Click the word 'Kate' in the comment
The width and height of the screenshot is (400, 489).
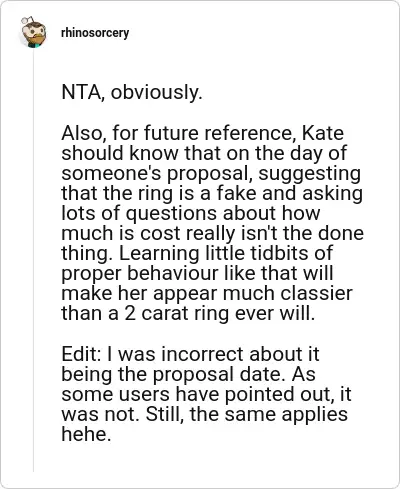pyautogui.click(x=322, y=133)
